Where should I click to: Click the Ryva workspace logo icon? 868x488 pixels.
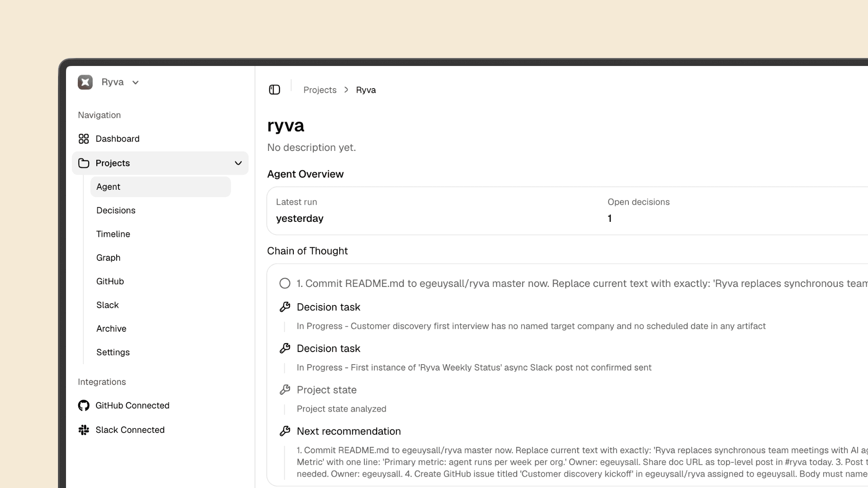85,82
